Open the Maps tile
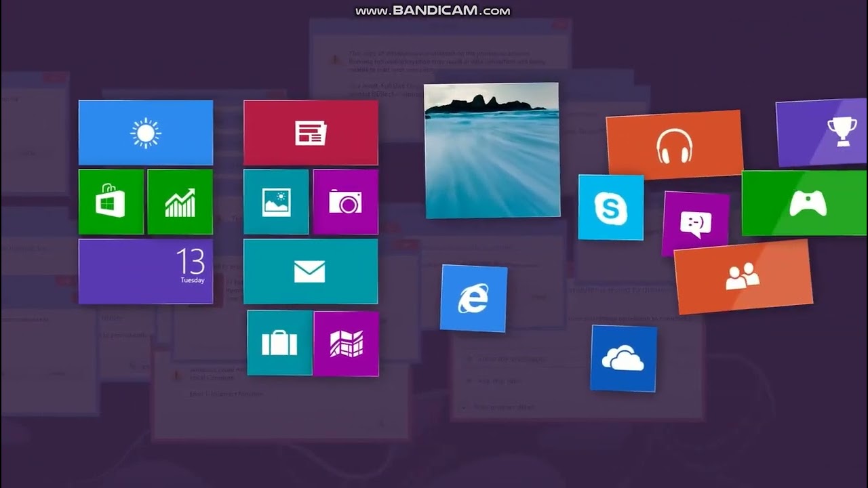 tap(346, 344)
